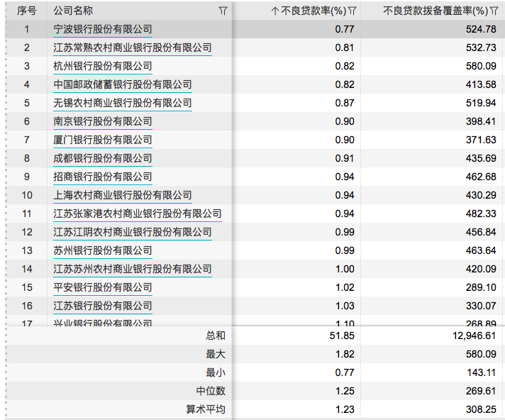Select average coverage value 308.25
The width and height of the screenshot is (505, 420).
(x=481, y=409)
